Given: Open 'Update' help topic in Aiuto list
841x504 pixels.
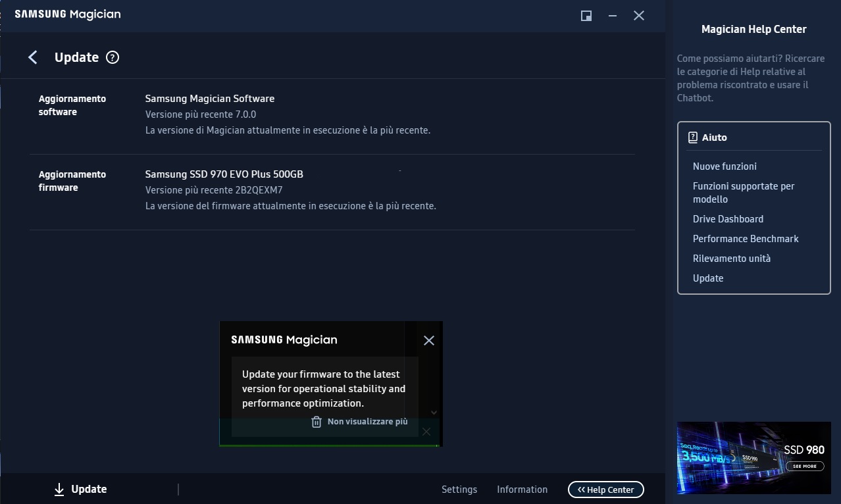Looking at the screenshot, I should [708, 278].
